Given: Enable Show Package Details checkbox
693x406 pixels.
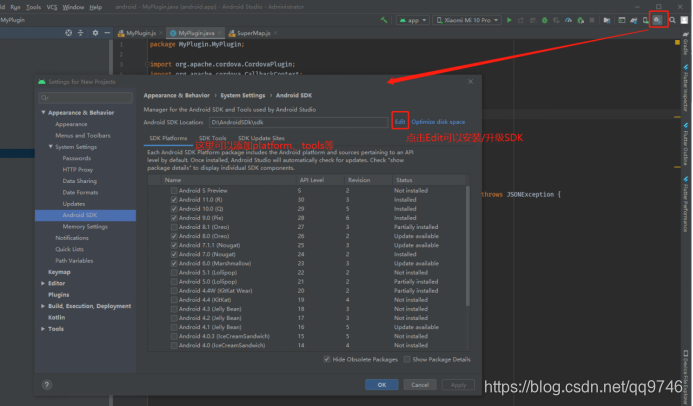Looking at the screenshot, I should [x=407, y=359].
